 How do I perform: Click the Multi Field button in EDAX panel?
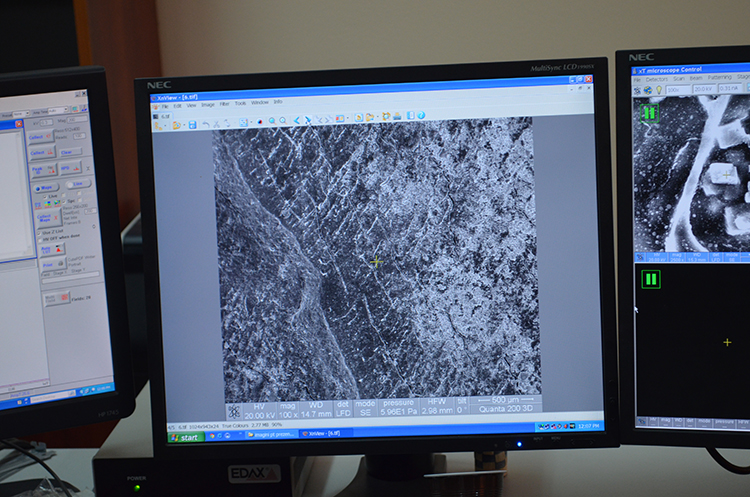point(57,298)
